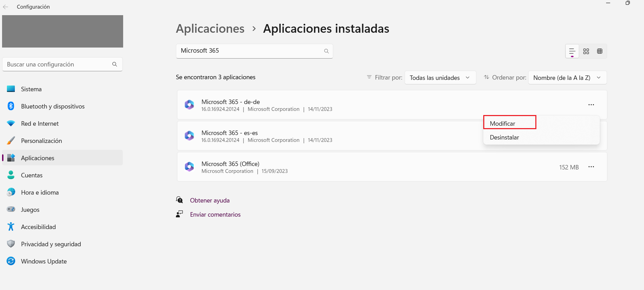Open Sistema settings icon
644x290 pixels.
click(11, 89)
